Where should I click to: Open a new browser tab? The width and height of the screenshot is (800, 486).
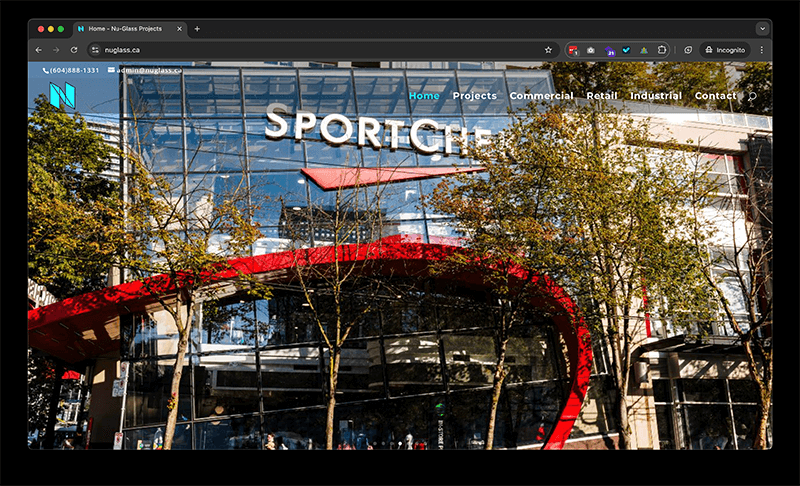197,29
